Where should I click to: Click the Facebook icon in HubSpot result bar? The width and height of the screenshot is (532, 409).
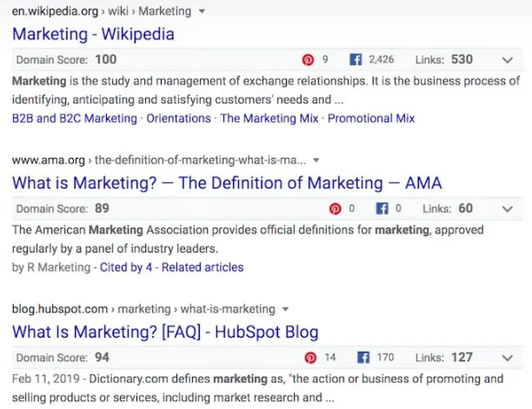click(363, 358)
